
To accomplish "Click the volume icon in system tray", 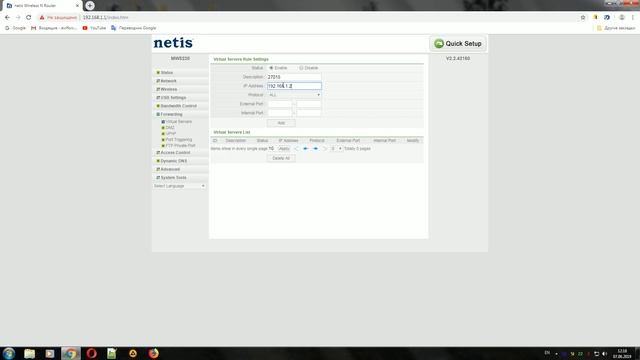I will coord(604,354).
